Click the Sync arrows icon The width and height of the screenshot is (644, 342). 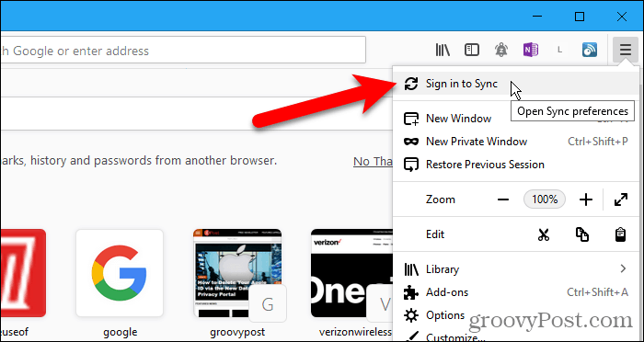tap(411, 84)
